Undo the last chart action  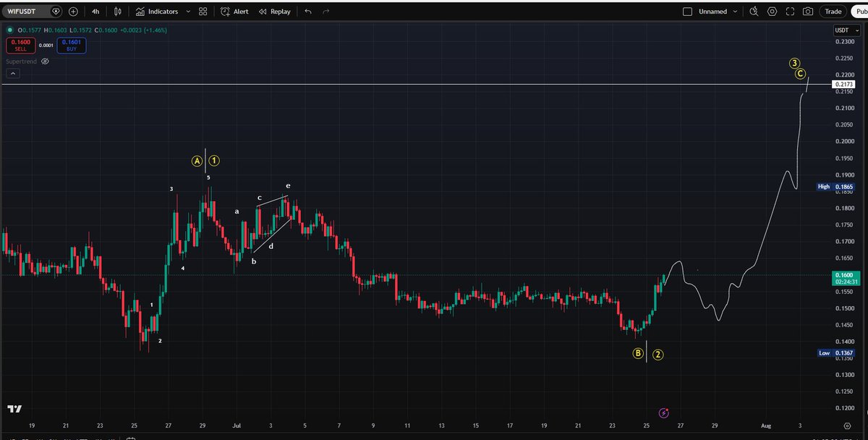(x=308, y=12)
